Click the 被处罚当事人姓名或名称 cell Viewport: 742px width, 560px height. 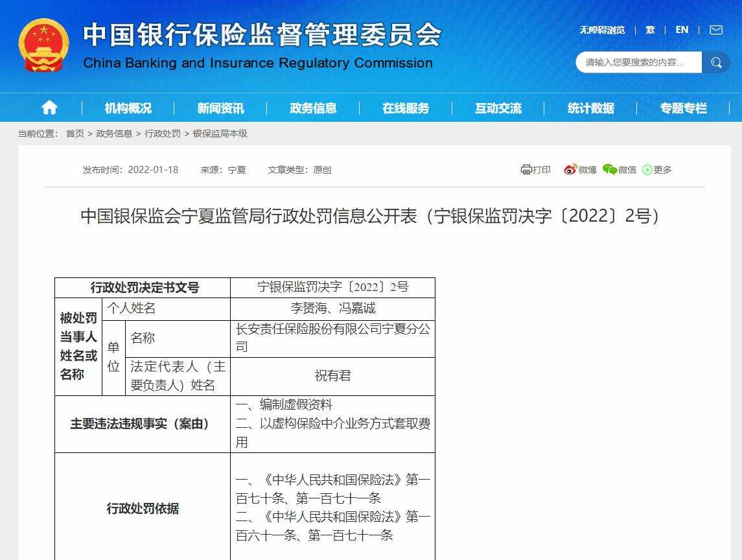(x=78, y=346)
